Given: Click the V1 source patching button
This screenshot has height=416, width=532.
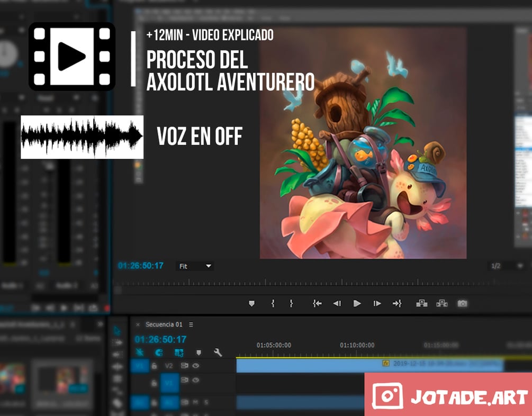Looking at the screenshot, I should (x=140, y=366).
